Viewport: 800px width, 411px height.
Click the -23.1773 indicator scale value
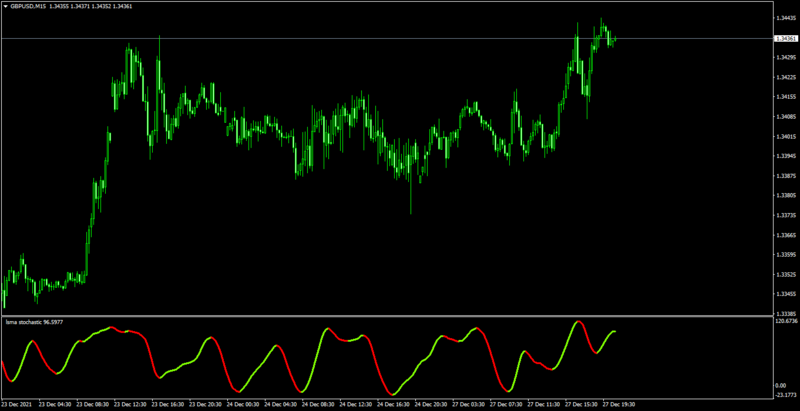tap(786, 394)
